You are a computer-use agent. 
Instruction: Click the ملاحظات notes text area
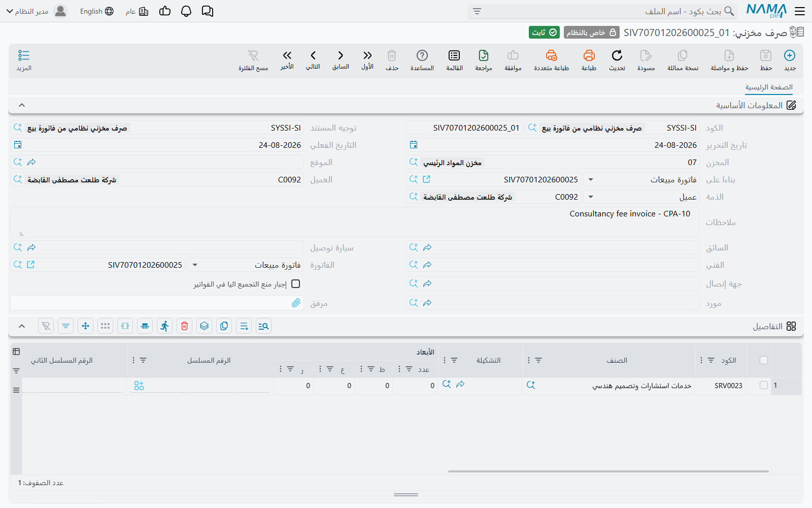tap(355, 222)
